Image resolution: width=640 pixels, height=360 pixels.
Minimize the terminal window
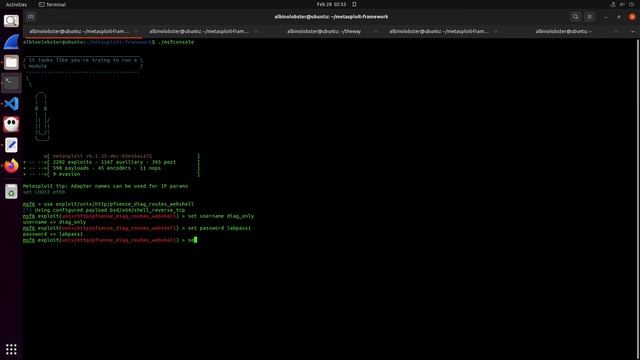pos(605,17)
